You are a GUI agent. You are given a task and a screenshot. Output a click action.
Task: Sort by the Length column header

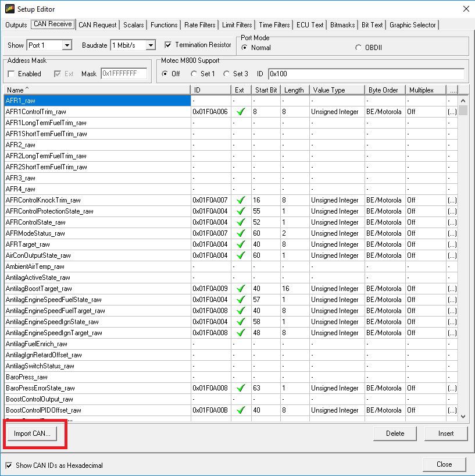pyautogui.click(x=295, y=90)
